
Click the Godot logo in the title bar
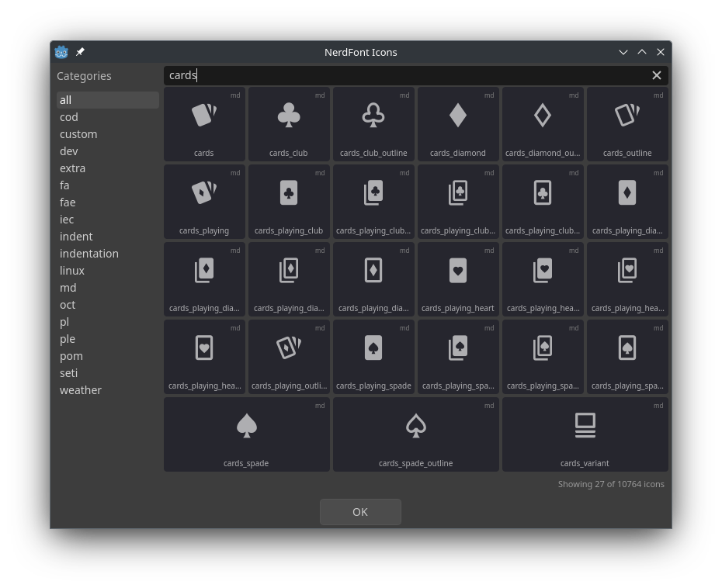(61, 52)
